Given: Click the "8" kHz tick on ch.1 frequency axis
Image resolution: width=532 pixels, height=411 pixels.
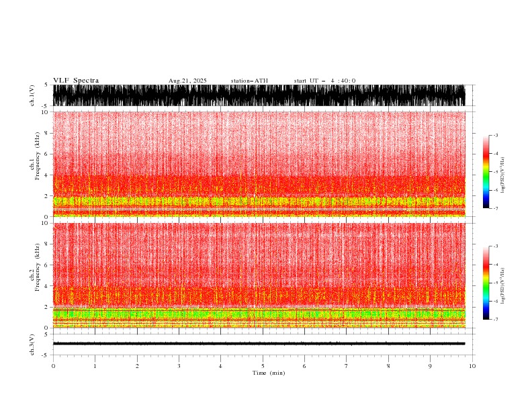Looking at the screenshot, I should tap(47, 133).
